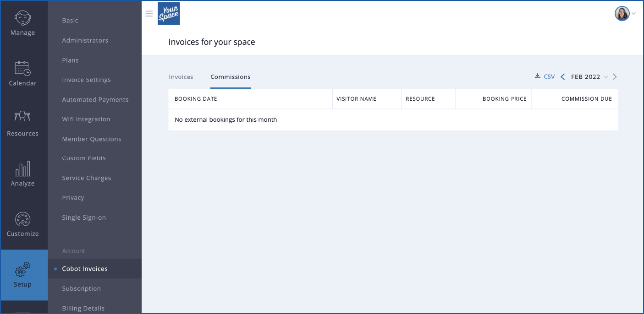Viewport: 644px width, 314px height.
Task: Expand the FEB 2022 date dropdown
Action: pyautogui.click(x=606, y=77)
